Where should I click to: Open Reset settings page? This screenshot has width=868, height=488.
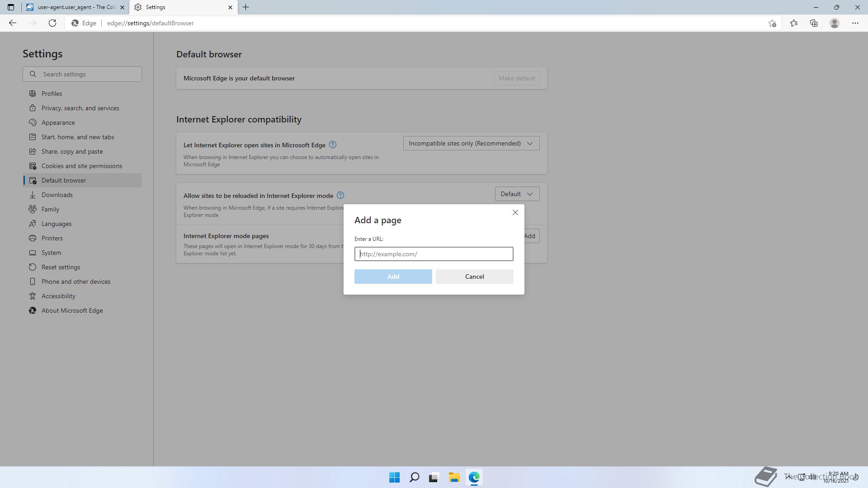pos(82,267)
